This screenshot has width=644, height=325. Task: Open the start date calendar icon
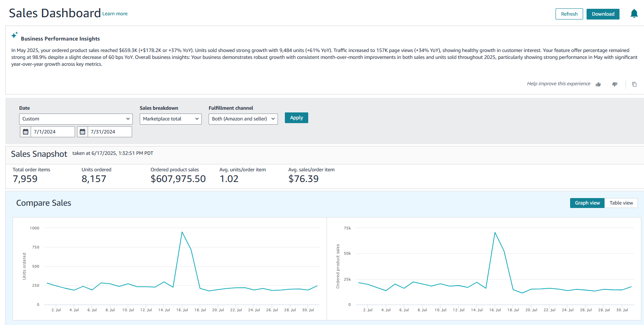coord(26,132)
